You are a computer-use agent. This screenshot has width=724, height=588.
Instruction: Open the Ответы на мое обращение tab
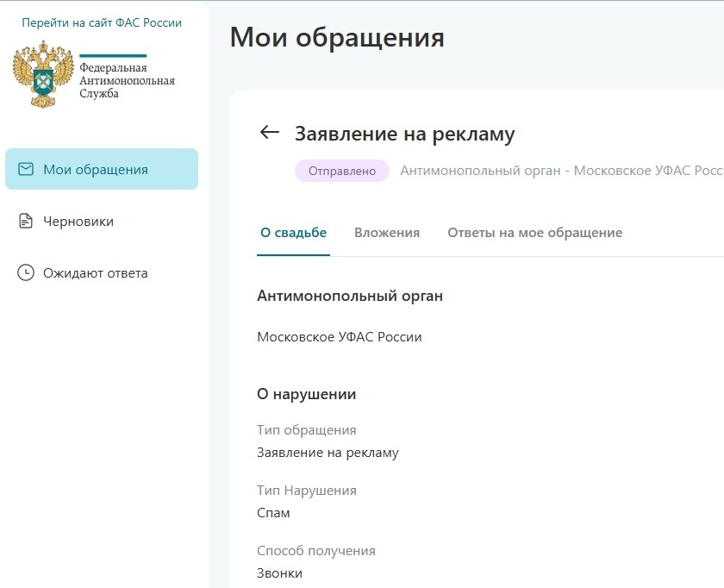534,232
